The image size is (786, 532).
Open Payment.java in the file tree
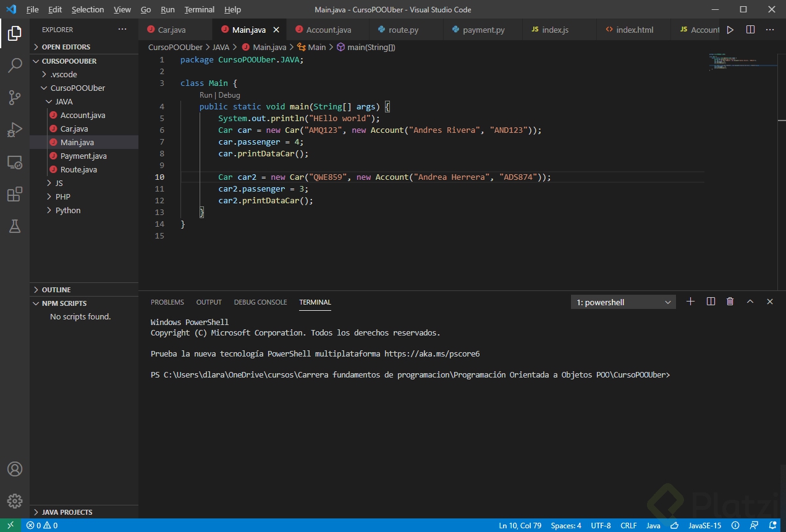pos(84,156)
